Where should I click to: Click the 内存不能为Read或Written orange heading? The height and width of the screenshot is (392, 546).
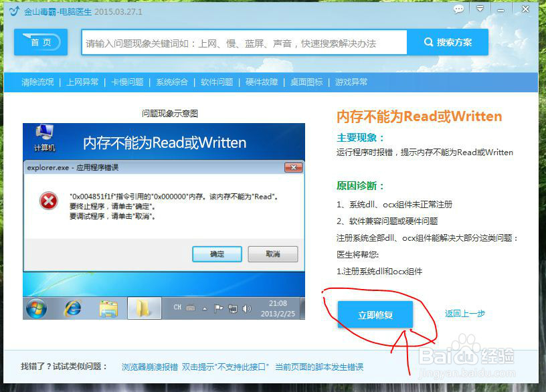pyautogui.click(x=420, y=116)
